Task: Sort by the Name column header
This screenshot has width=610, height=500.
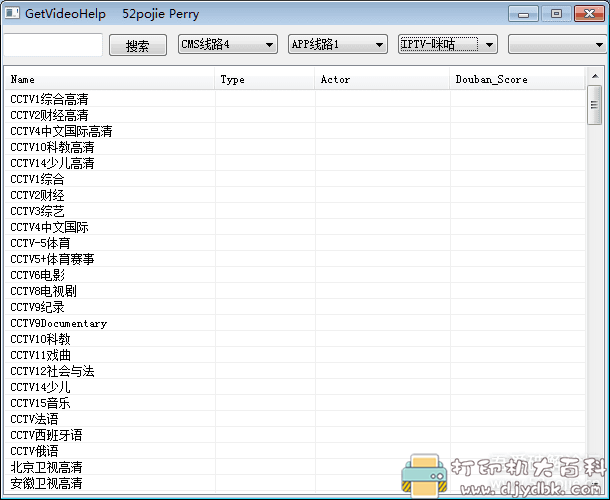Action: (x=110, y=79)
